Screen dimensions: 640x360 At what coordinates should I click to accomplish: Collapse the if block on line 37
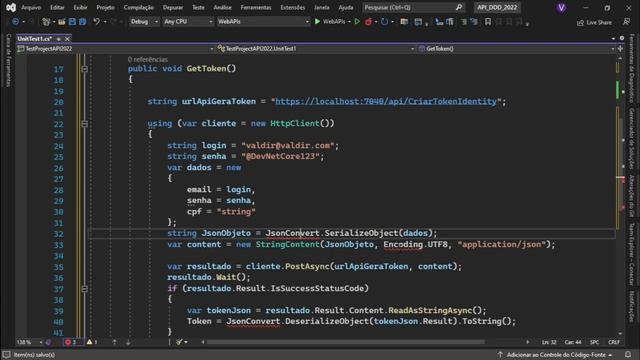84,289
